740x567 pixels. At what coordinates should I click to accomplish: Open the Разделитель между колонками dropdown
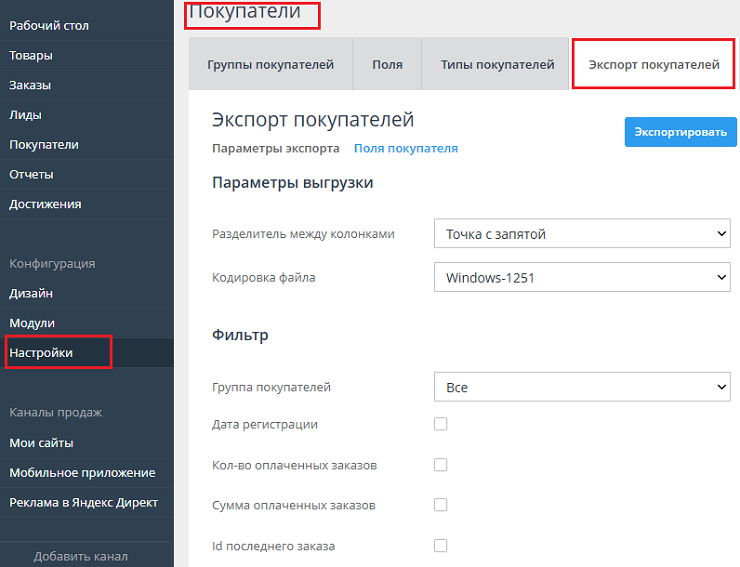(x=582, y=234)
